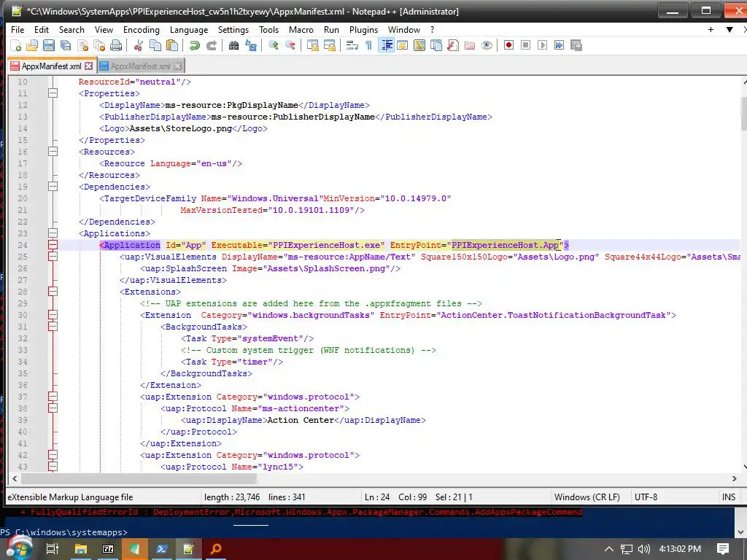The width and height of the screenshot is (747, 560).
Task: Click the Save All toolbar icon
Action: (66, 45)
